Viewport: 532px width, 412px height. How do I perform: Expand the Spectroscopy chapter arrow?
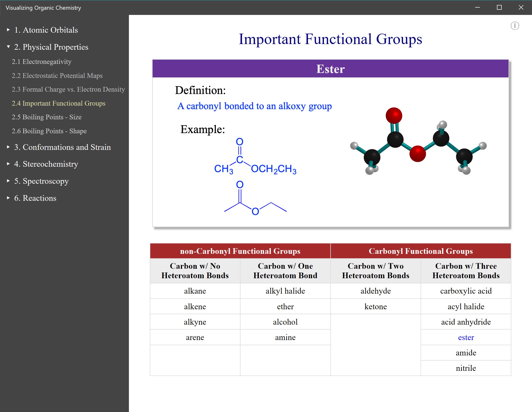(8, 181)
